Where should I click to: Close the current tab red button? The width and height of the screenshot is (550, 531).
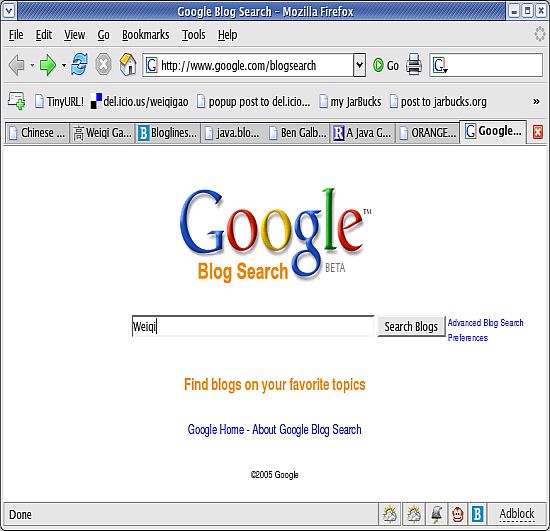[x=537, y=132]
